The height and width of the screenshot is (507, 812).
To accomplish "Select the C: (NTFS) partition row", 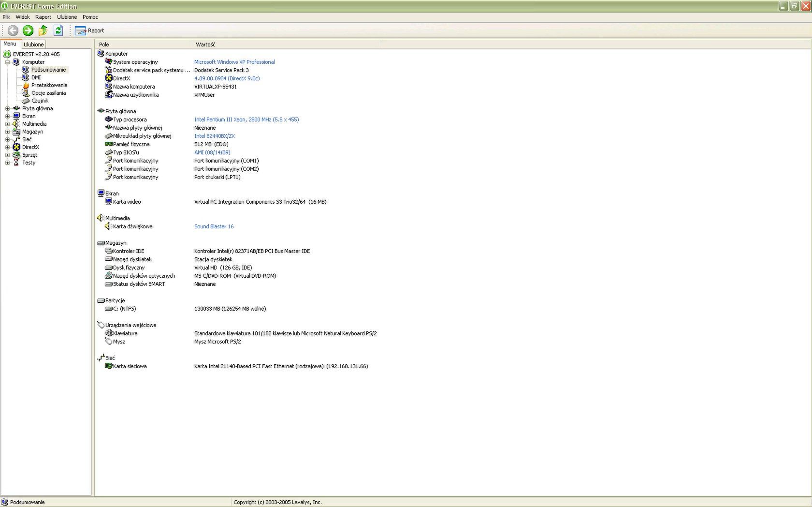I will click(186, 309).
